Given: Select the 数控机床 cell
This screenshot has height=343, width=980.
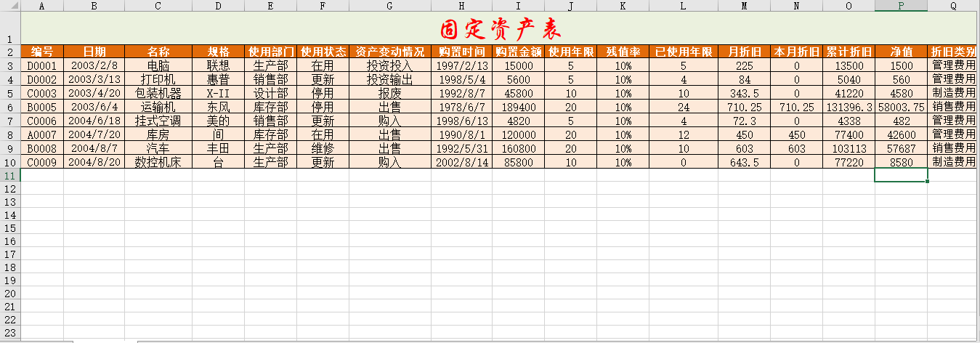Looking at the screenshot, I should click(158, 162).
